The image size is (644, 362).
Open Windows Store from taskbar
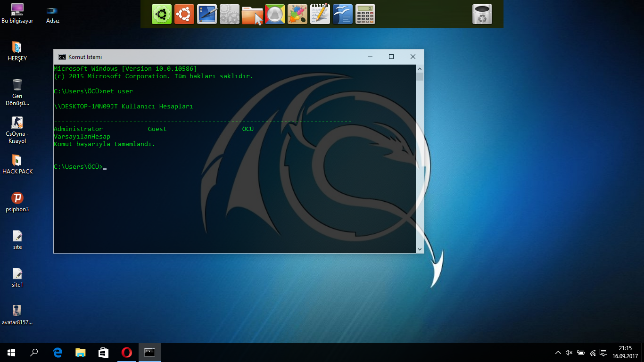point(104,353)
